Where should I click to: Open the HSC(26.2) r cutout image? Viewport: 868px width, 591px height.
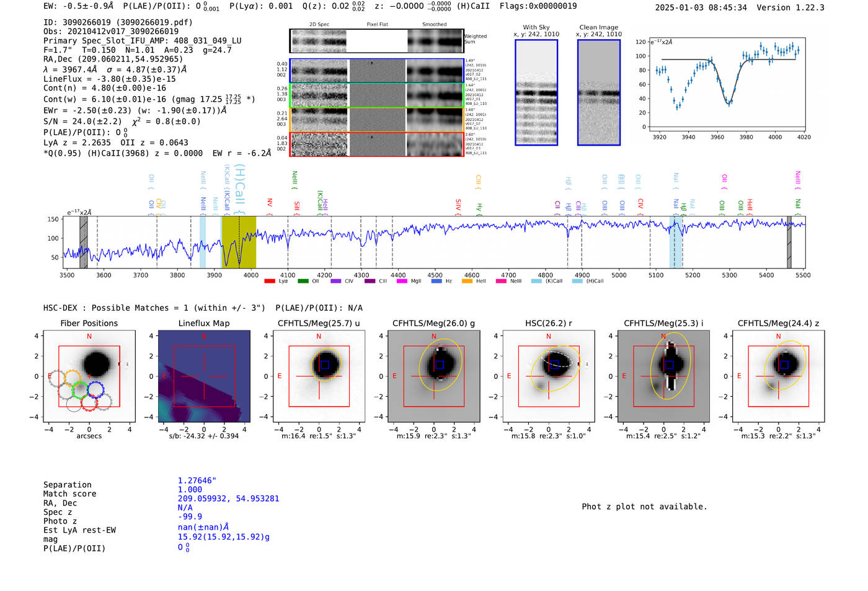point(549,376)
